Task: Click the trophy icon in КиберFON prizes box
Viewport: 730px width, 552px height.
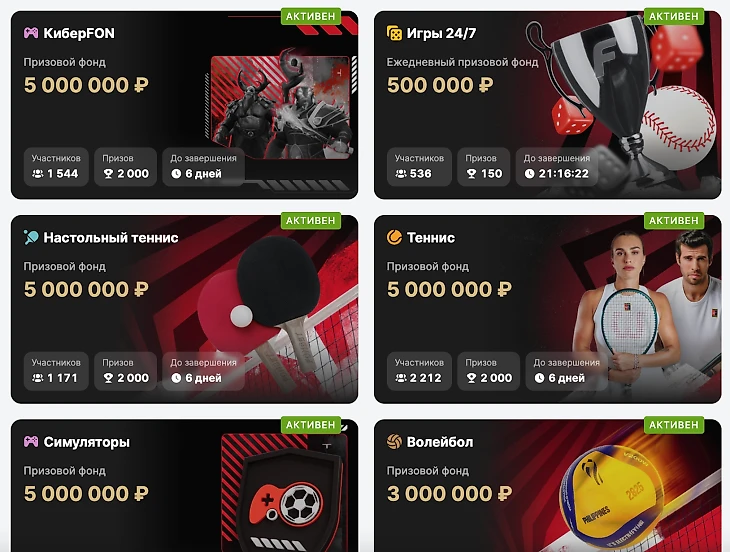Action: pyautogui.click(x=108, y=174)
